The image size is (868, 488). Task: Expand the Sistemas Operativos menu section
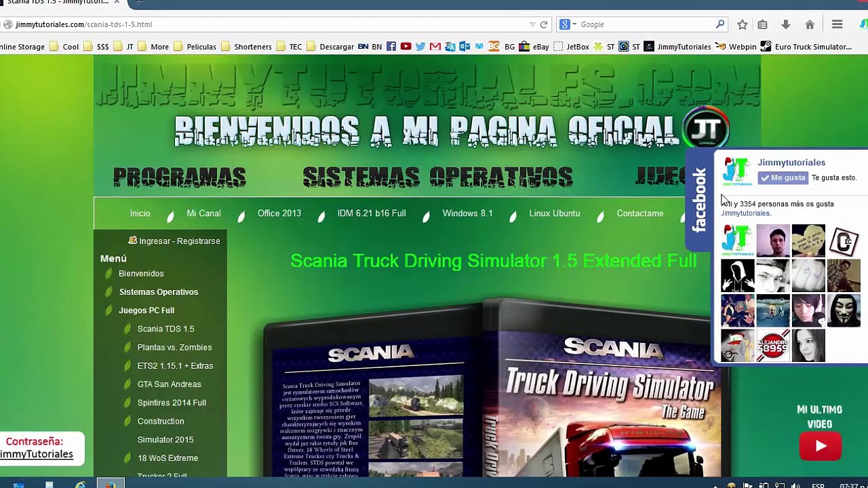tap(159, 291)
